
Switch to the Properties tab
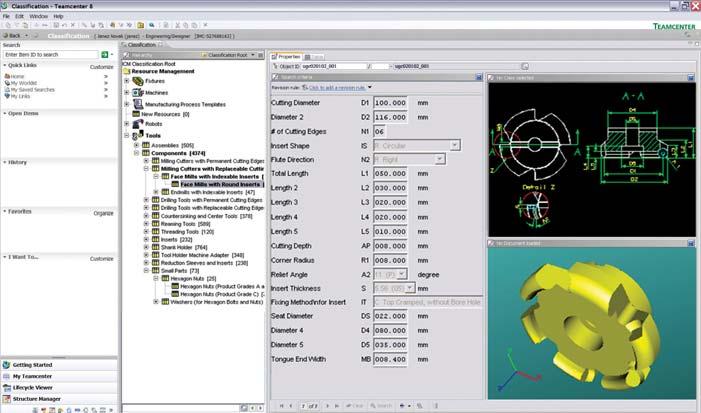(286, 56)
